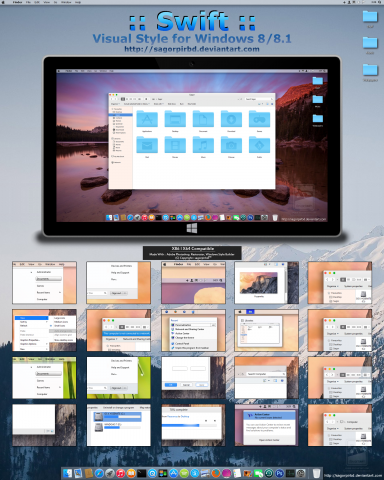
Task: Launch Safari compass icon in bottom dock
Action: tap(99, 473)
